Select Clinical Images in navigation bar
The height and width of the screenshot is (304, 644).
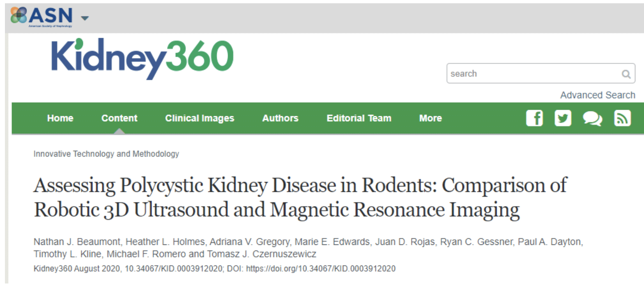tap(200, 118)
